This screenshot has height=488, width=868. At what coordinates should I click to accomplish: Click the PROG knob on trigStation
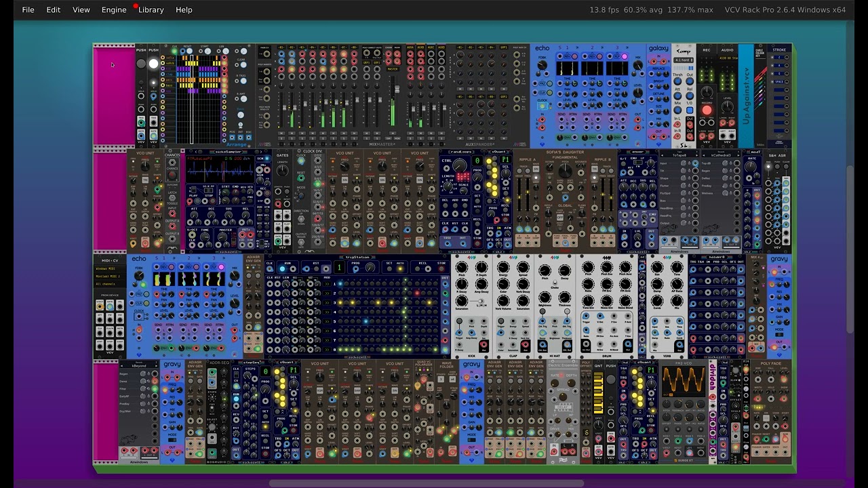click(x=370, y=268)
